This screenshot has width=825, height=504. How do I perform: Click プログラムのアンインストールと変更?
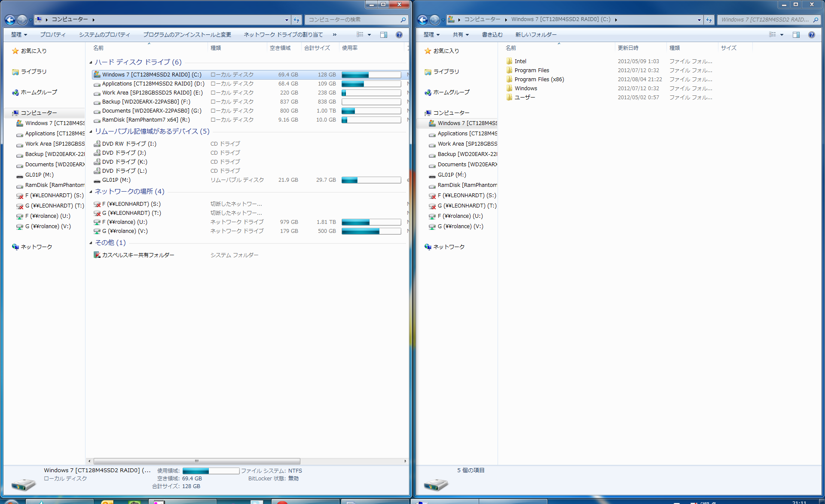click(187, 35)
